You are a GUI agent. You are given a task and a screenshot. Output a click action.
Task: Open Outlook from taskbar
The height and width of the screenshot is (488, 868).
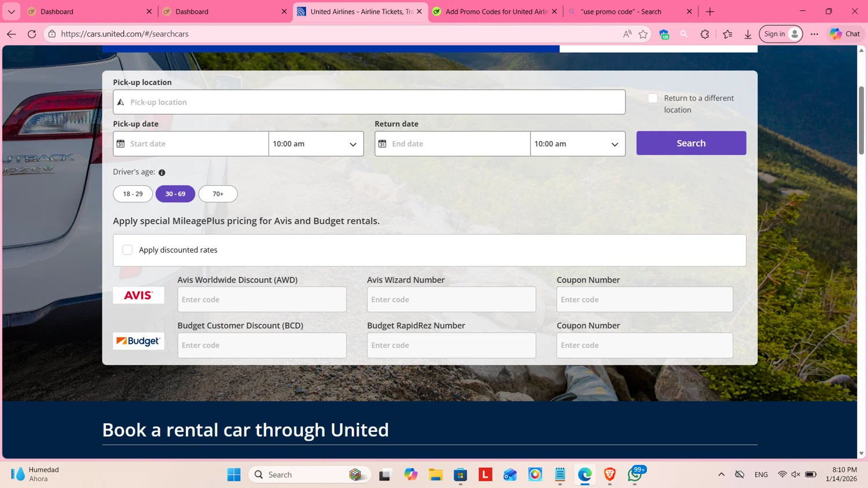(510, 475)
